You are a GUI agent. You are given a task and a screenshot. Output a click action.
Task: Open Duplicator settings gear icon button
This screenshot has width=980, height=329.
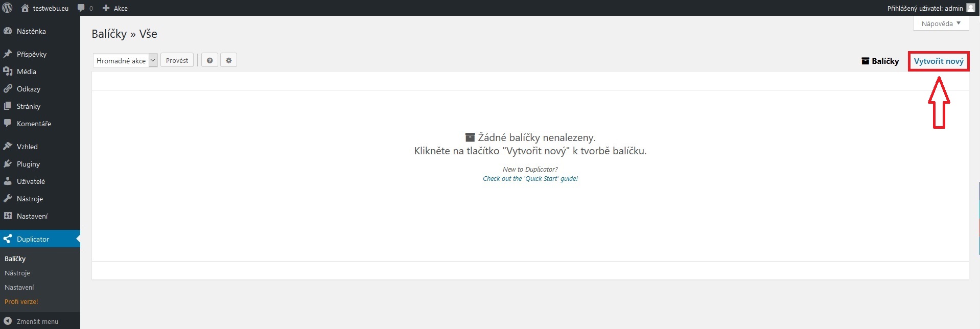(x=228, y=60)
